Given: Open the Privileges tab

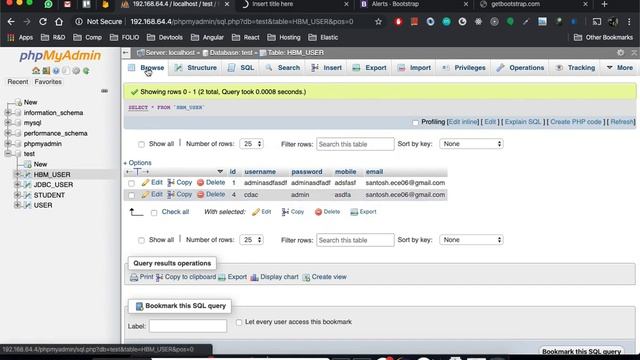Looking at the screenshot, I should (464, 68).
